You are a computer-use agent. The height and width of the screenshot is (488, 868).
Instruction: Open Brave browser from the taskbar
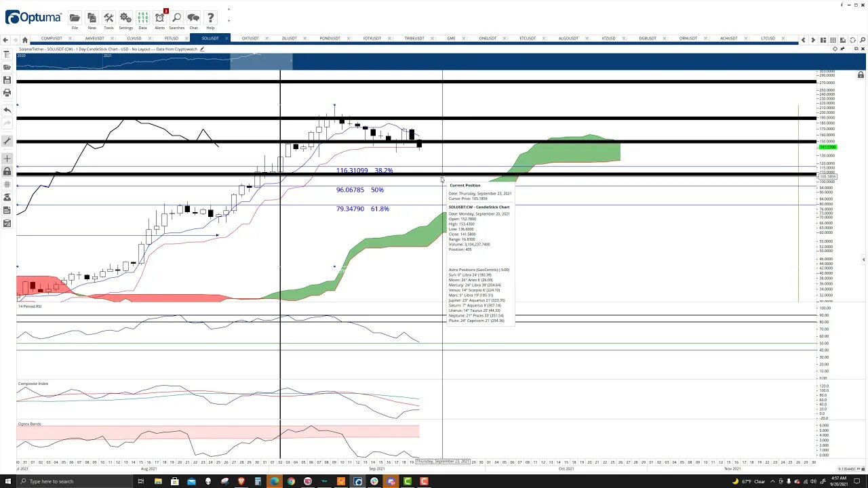[x=241, y=481]
